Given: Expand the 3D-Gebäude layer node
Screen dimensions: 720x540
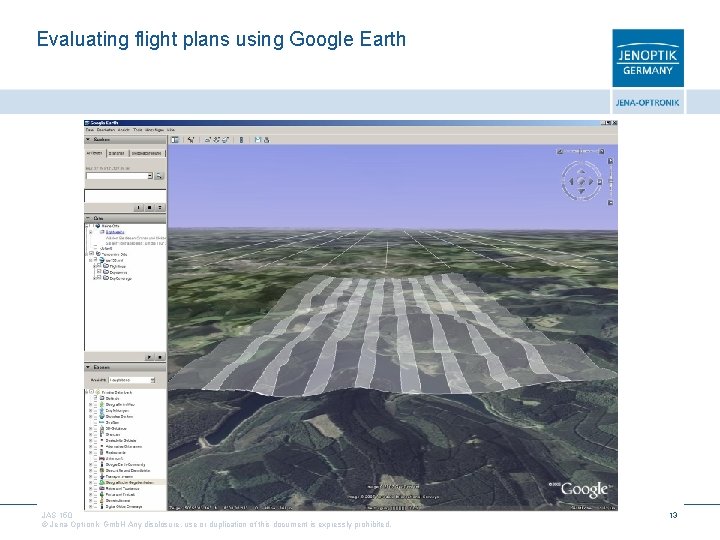Looking at the screenshot, I should point(90,428).
